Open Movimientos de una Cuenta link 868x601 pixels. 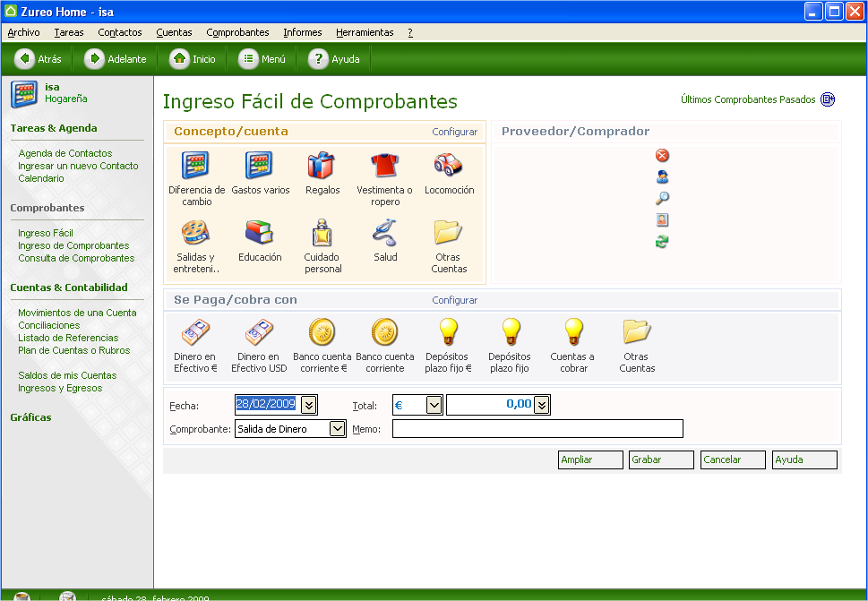tap(77, 313)
